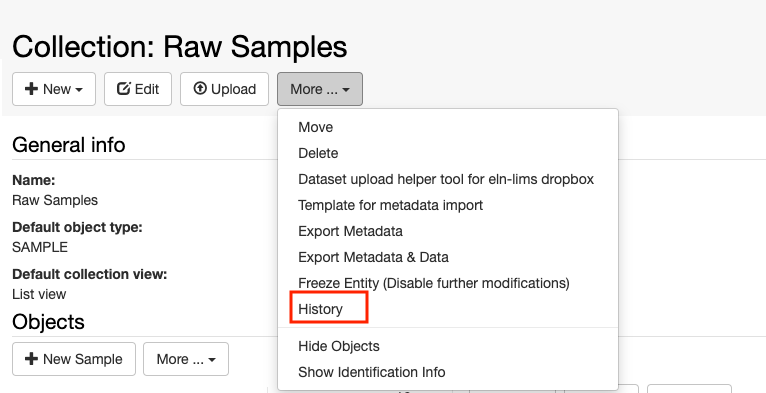Choose Export Metadata option
This screenshot has height=393, width=766.
(350, 231)
